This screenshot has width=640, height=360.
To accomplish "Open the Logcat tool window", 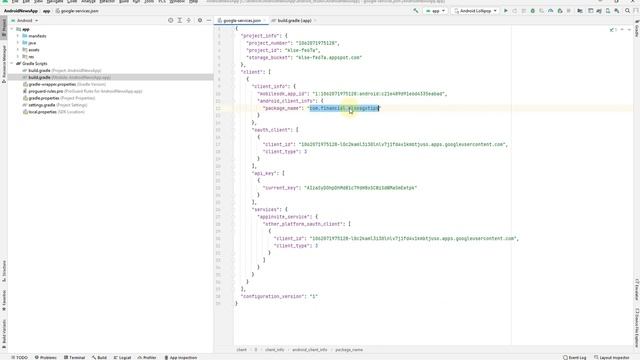I will (122, 357).
